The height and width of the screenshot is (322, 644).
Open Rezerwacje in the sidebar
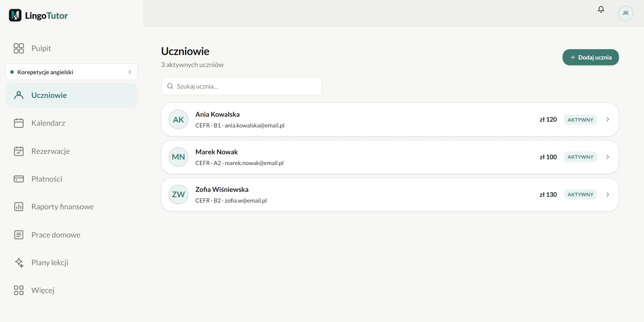tap(72, 151)
